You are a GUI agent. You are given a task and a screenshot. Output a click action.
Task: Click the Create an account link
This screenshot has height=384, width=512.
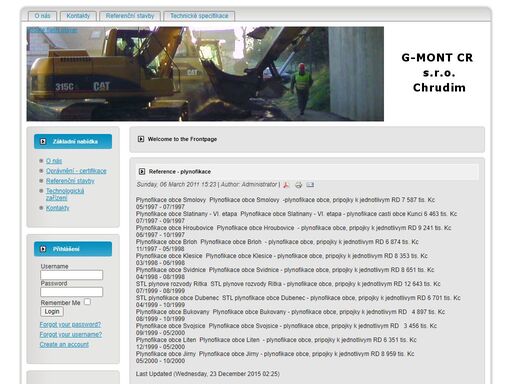64,344
